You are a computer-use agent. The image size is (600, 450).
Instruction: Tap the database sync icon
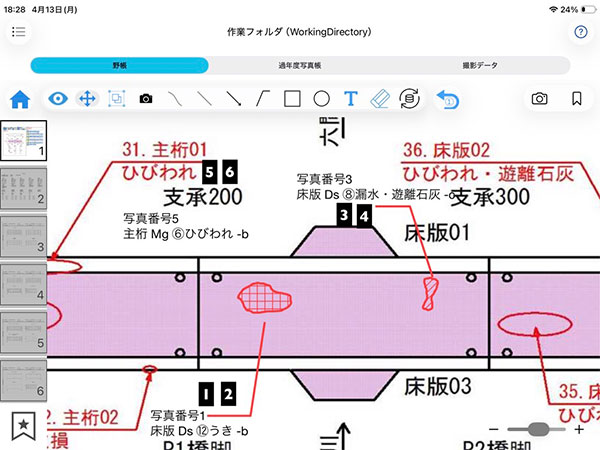[x=409, y=98]
